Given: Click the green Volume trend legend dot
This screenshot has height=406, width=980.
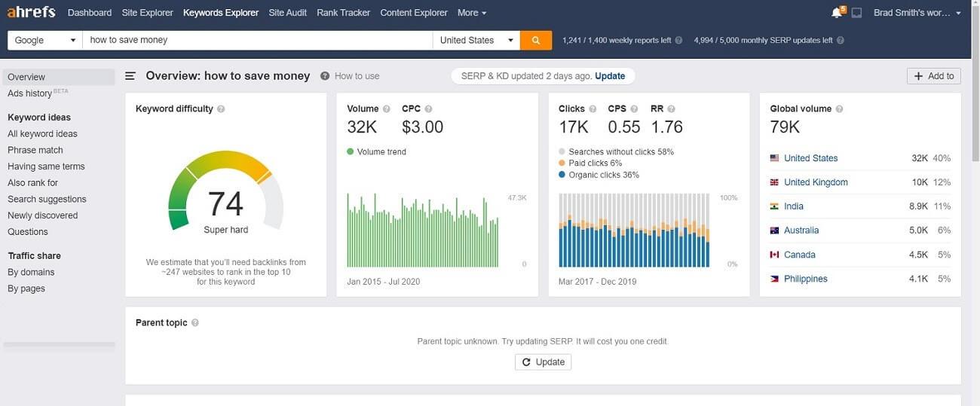Looking at the screenshot, I should pyautogui.click(x=351, y=152).
